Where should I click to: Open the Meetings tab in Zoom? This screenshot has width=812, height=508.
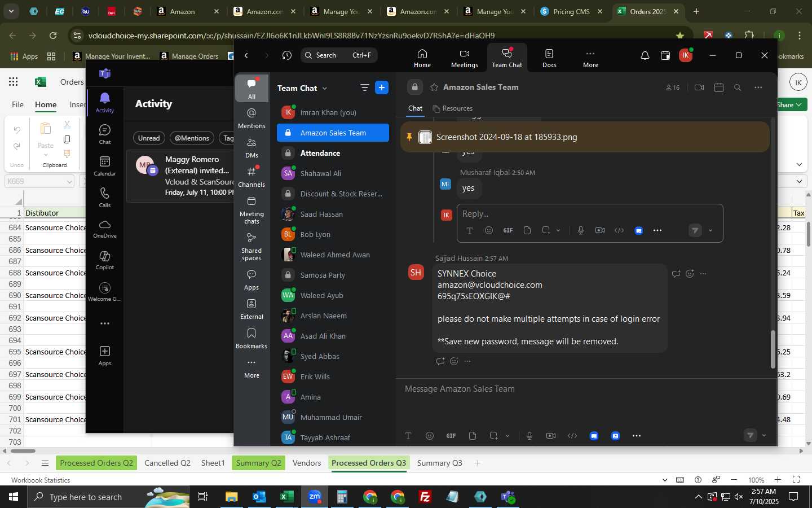pyautogui.click(x=464, y=58)
